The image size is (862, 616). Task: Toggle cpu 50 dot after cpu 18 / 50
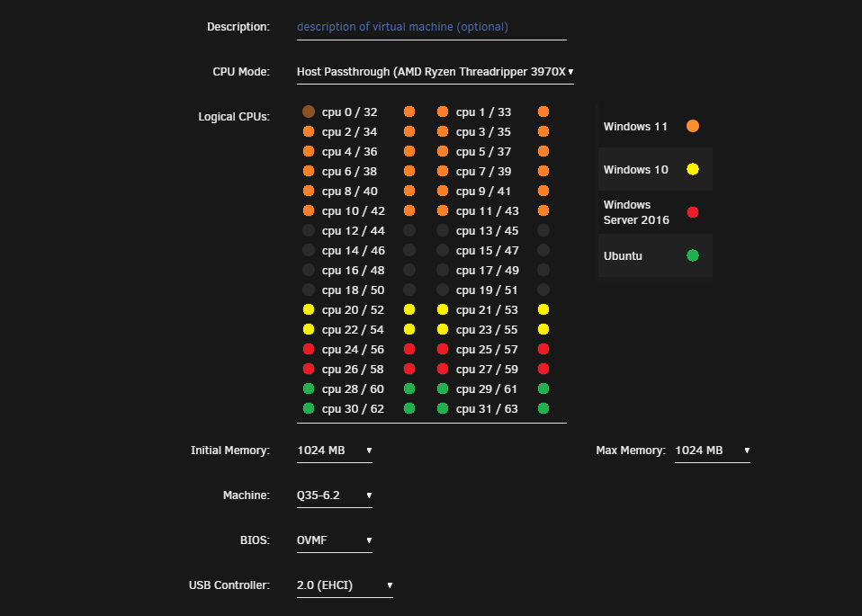click(x=409, y=290)
